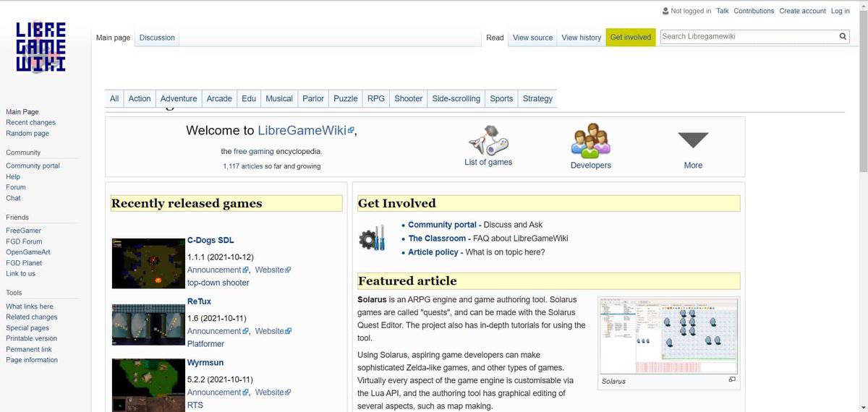The height and width of the screenshot is (412, 868).
Task: Switch to the Main page tab
Action: [x=114, y=38]
